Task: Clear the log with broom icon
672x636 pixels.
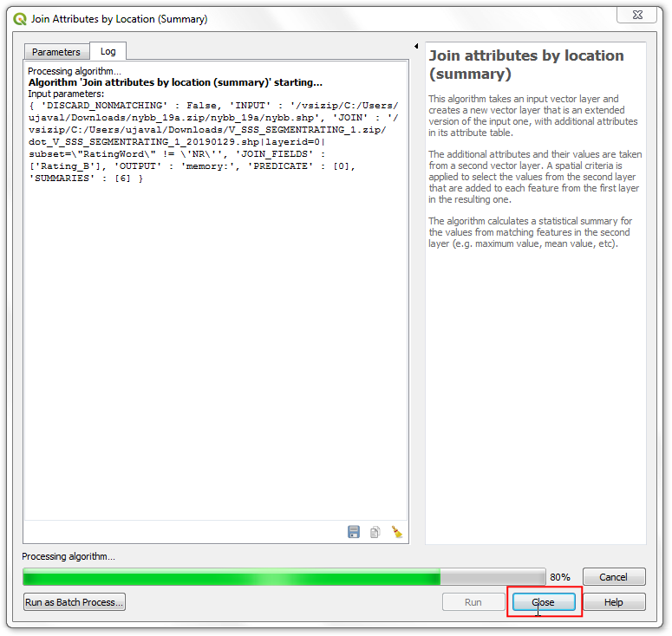Action: pyautogui.click(x=397, y=532)
